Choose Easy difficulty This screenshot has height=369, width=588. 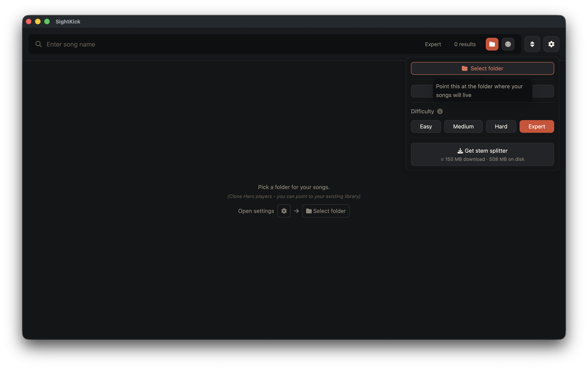426,126
